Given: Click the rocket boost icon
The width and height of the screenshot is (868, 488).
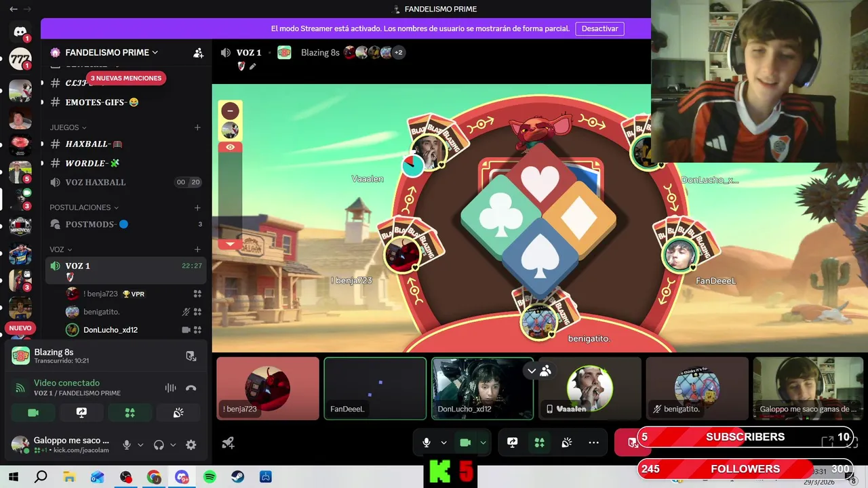Looking at the screenshot, I should pyautogui.click(x=229, y=443).
